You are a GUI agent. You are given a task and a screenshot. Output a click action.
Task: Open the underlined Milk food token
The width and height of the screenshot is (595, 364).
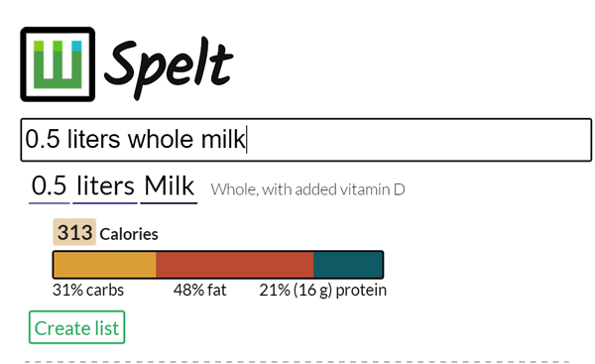click(x=169, y=186)
